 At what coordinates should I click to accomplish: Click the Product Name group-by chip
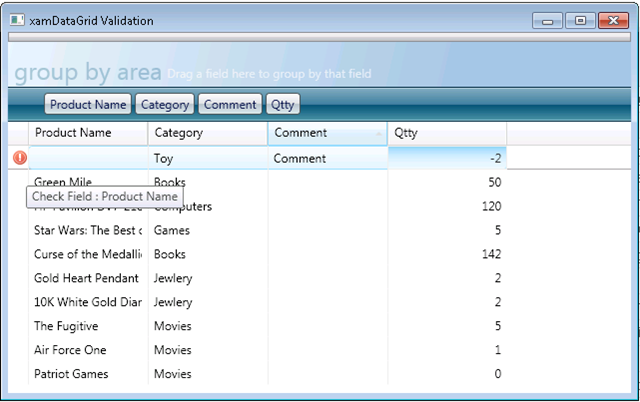coord(88,104)
